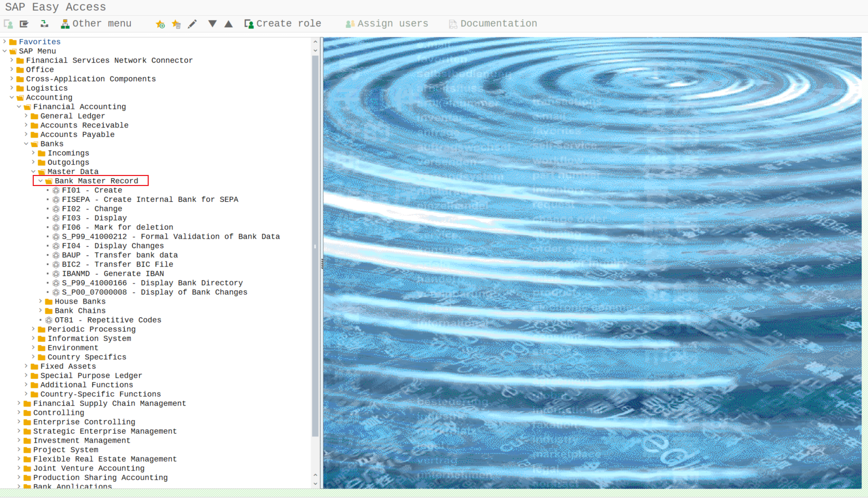Click the transaction icon beside S_P00_07000008
The height and width of the screenshot is (498, 868).
pos(56,292)
